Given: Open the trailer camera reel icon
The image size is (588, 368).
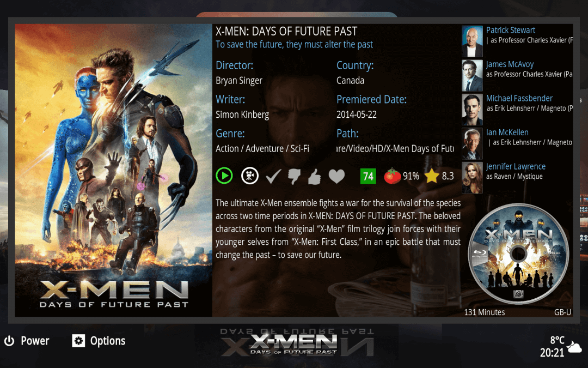Looking at the screenshot, I should [x=250, y=176].
